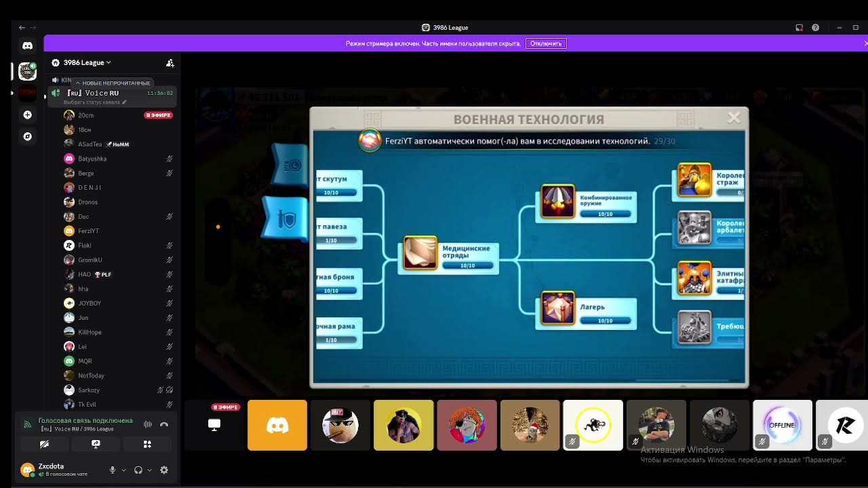Open Discord direct messages home icon
The width and height of the screenshot is (868, 488).
coord(27,46)
